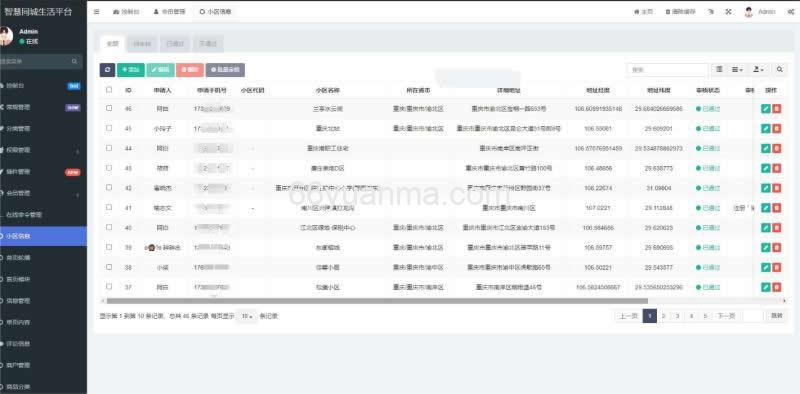Click the red delete icon for ID 43

(777, 168)
